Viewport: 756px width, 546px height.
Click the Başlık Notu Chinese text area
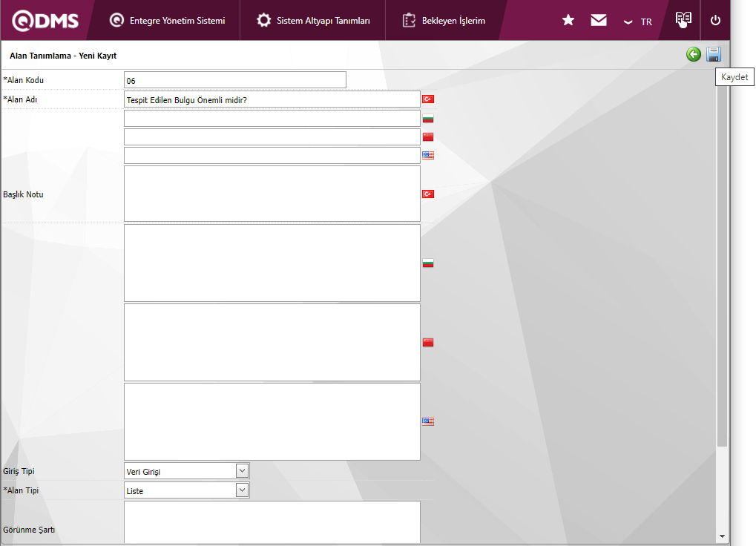(x=272, y=342)
